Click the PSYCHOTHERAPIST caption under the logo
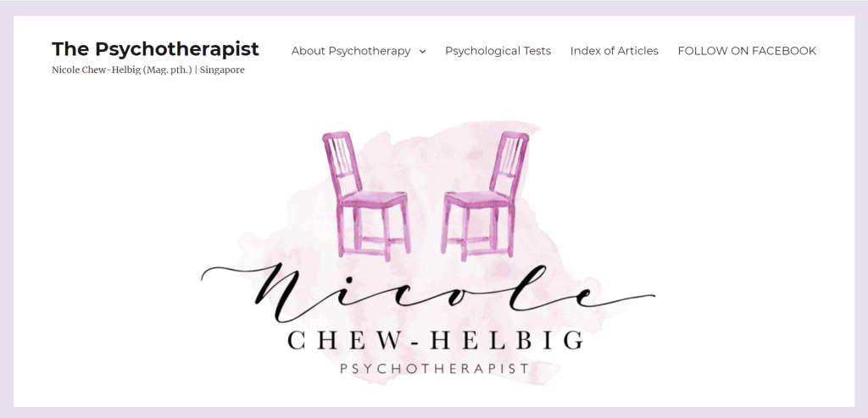Screen dimensions: 868x418 (x=435, y=369)
